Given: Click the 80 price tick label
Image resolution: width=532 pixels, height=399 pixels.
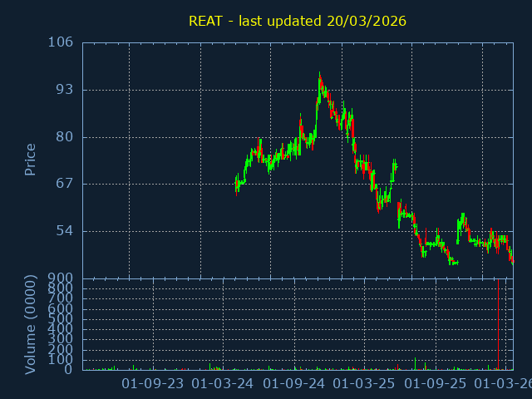Looking at the screenshot, I should (x=64, y=137).
